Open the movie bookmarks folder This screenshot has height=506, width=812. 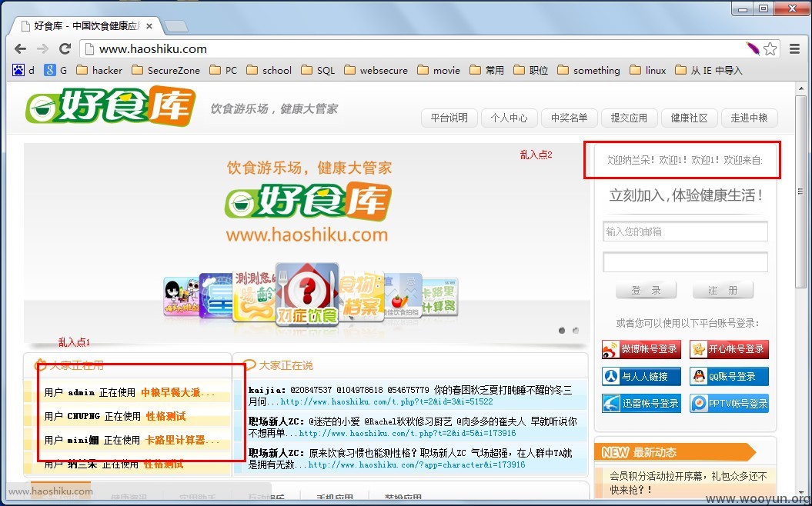tap(439, 70)
